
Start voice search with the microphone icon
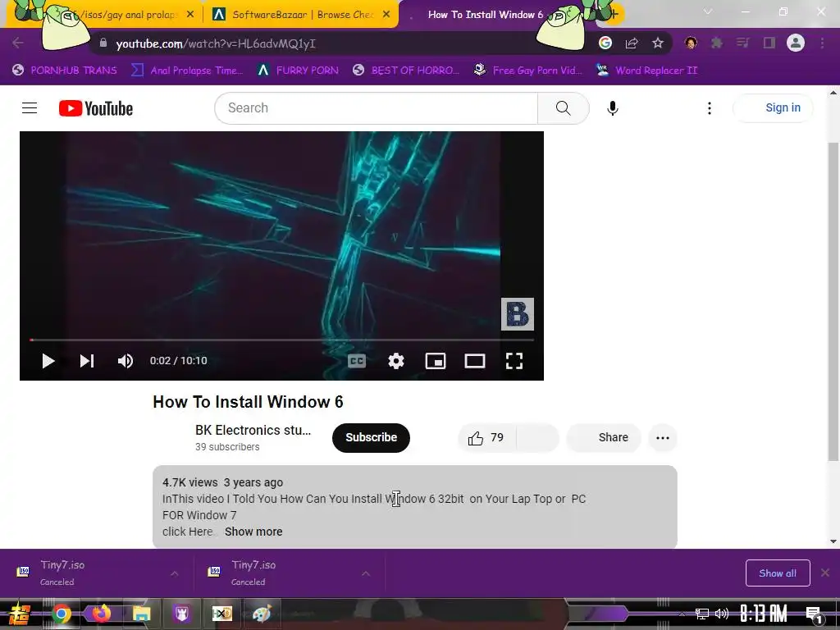tap(612, 108)
